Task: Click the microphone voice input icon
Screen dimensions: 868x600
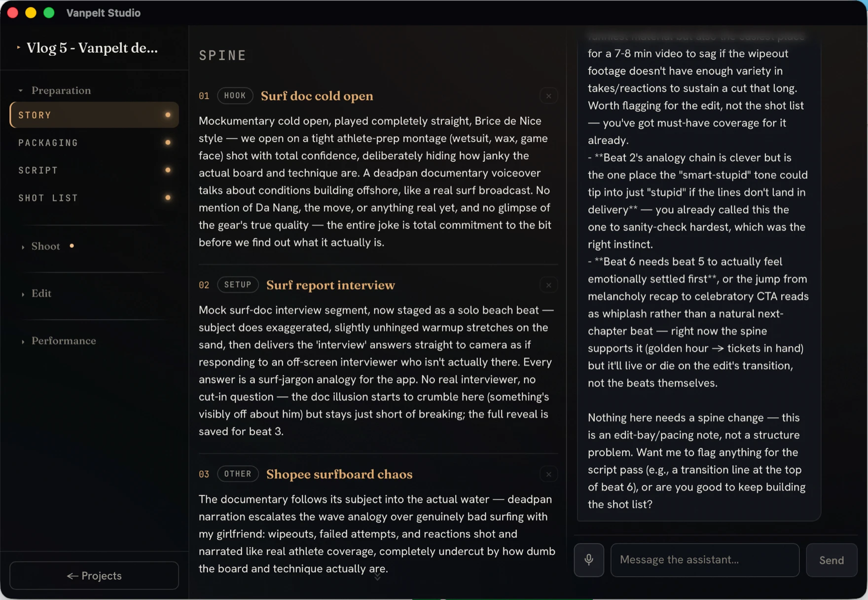Action: 589,560
